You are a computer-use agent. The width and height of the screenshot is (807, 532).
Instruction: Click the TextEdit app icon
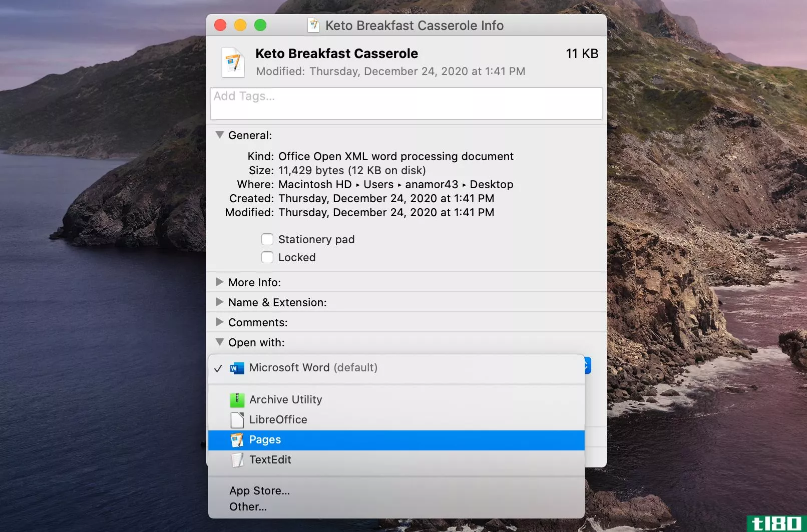(x=237, y=460)
